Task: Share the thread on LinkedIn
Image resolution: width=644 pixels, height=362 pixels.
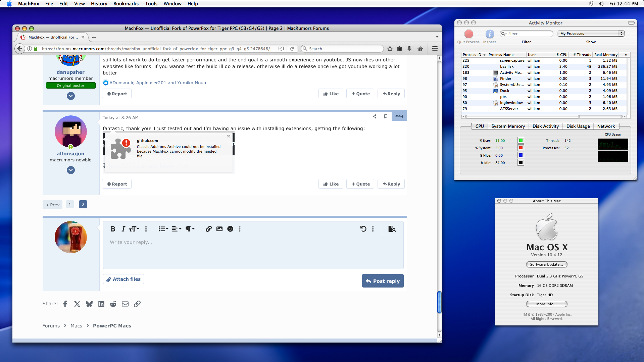Action: pos(101,304)
